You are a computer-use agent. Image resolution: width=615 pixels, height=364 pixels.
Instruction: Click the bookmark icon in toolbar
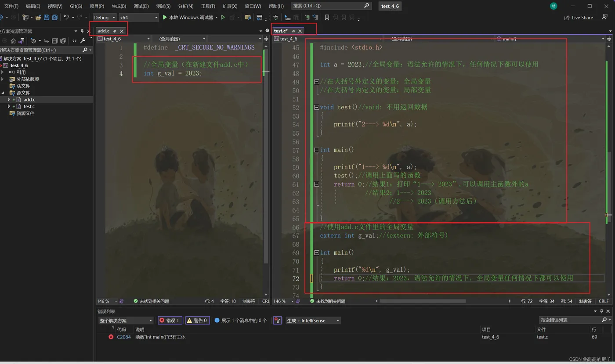point(327,18)
